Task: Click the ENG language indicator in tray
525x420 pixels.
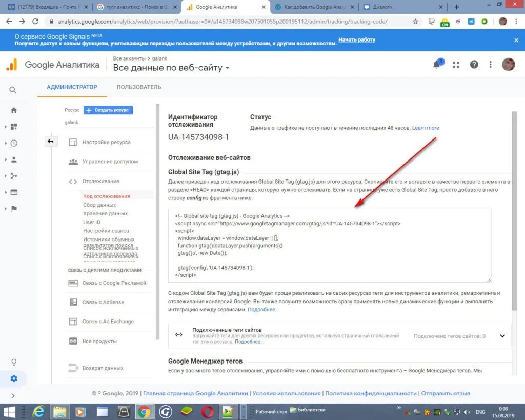Action: pos(480,412)
